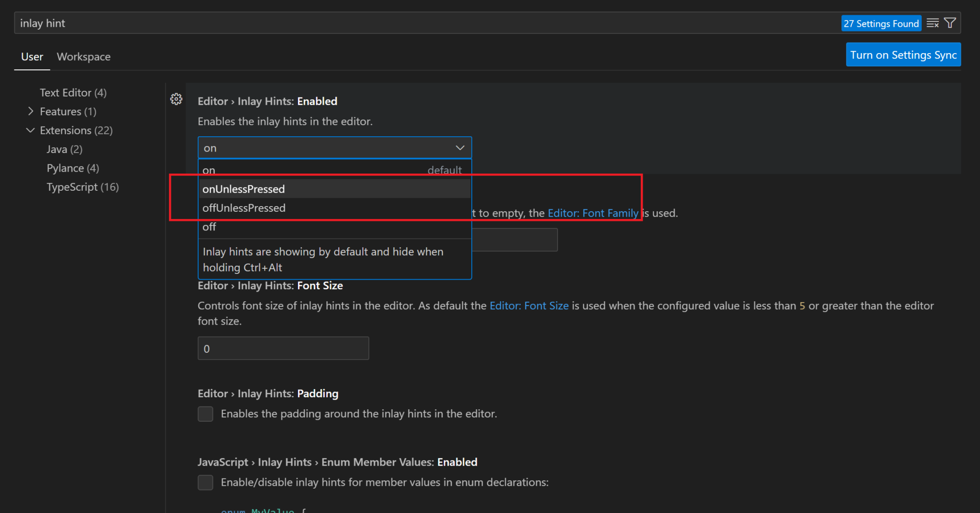Enable padding around inlay hints
This screenshot has width=980, height=513.
click(x=205, y=414)
